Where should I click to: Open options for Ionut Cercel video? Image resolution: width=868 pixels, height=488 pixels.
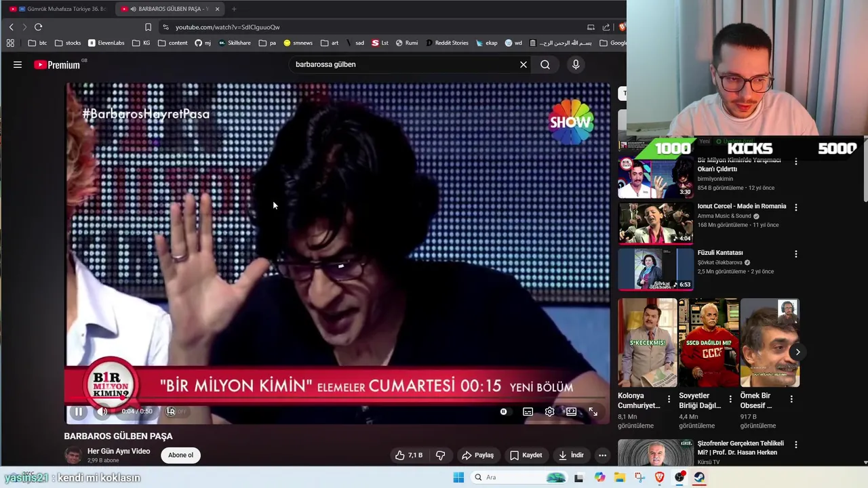point(796,207)
